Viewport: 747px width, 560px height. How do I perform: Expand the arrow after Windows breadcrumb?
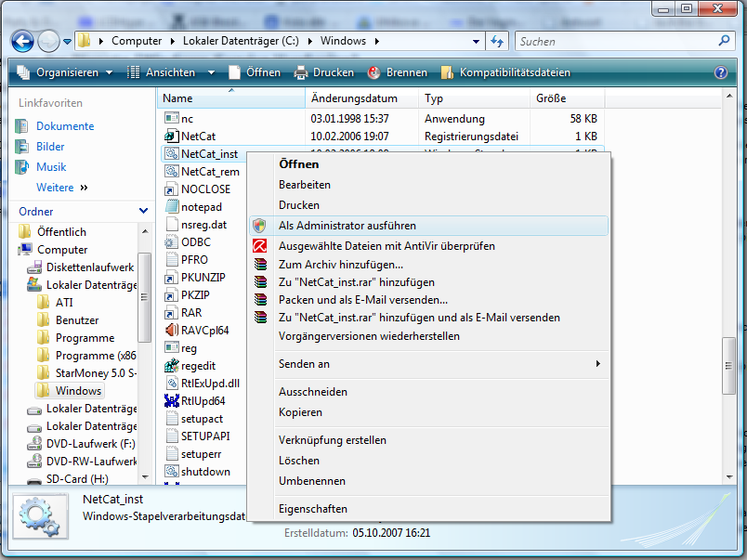pyautogui.click(x=377, y=42)
